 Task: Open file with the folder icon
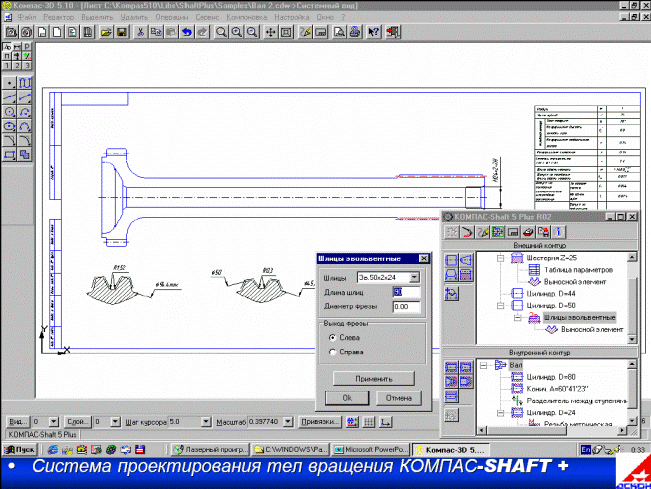tap(106, 32)
